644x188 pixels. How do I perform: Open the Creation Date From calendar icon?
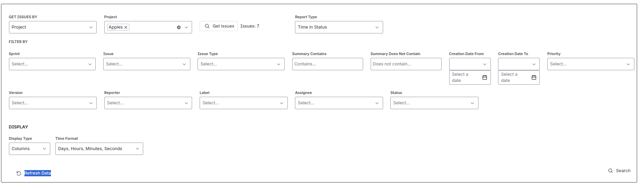[x=485, y=77]
